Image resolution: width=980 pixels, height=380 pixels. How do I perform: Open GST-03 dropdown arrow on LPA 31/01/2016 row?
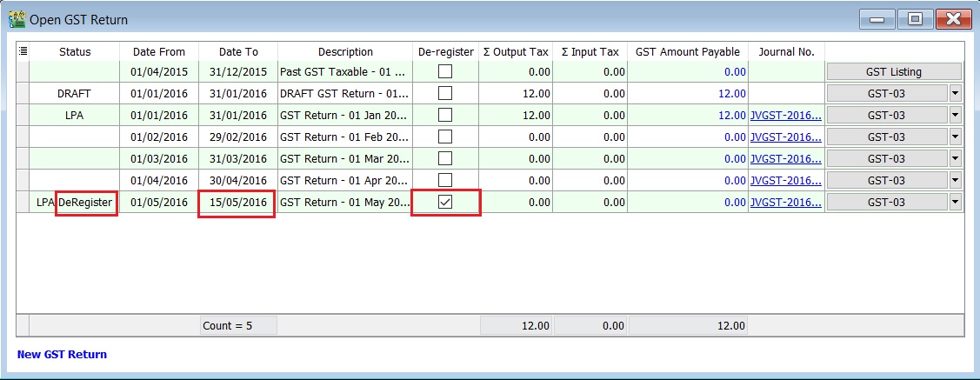click(x=956, y=115)
